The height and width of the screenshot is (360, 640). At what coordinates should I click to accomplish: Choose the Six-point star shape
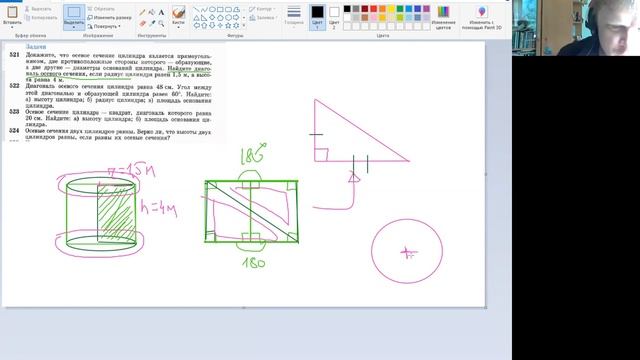tap(236, 26)
